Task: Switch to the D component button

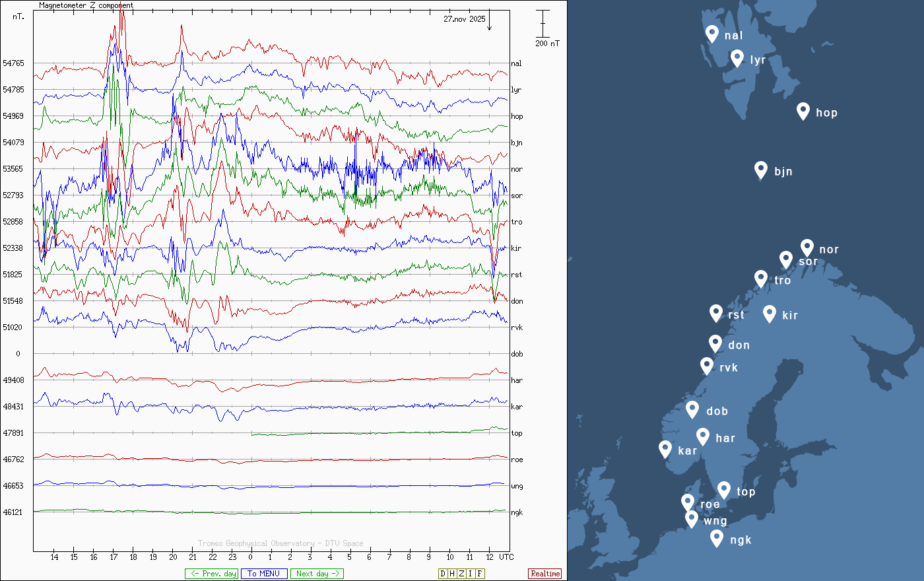Action: [443, 574]
